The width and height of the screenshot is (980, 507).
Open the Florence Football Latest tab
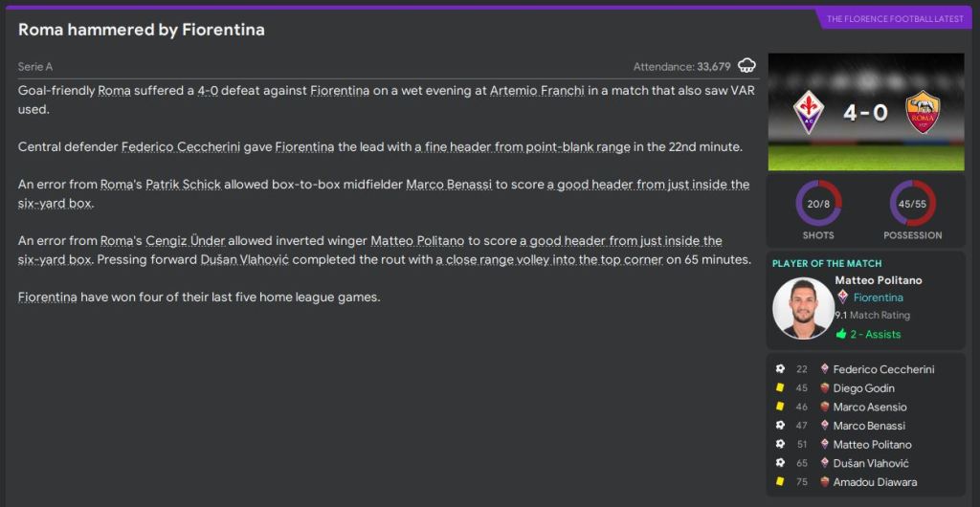[x=897, y=18]
